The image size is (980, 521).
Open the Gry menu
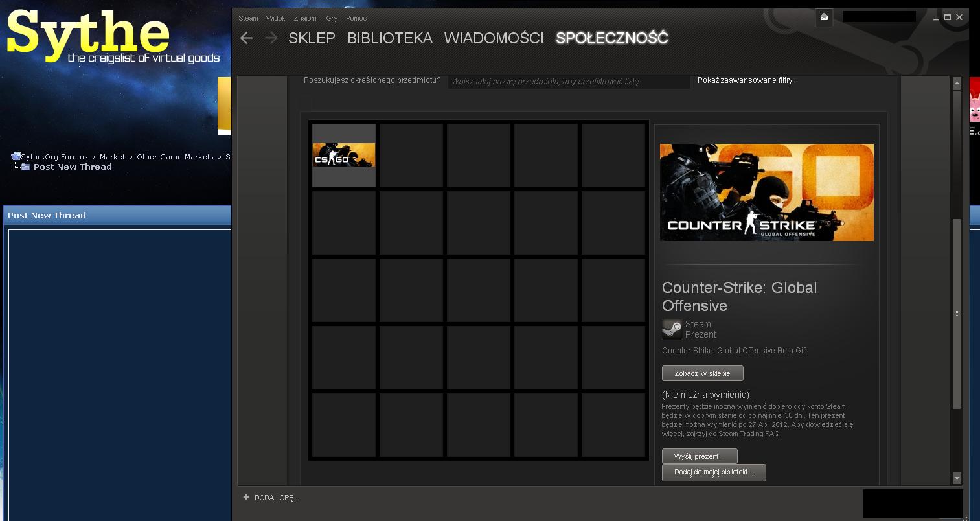coord(332,18)
